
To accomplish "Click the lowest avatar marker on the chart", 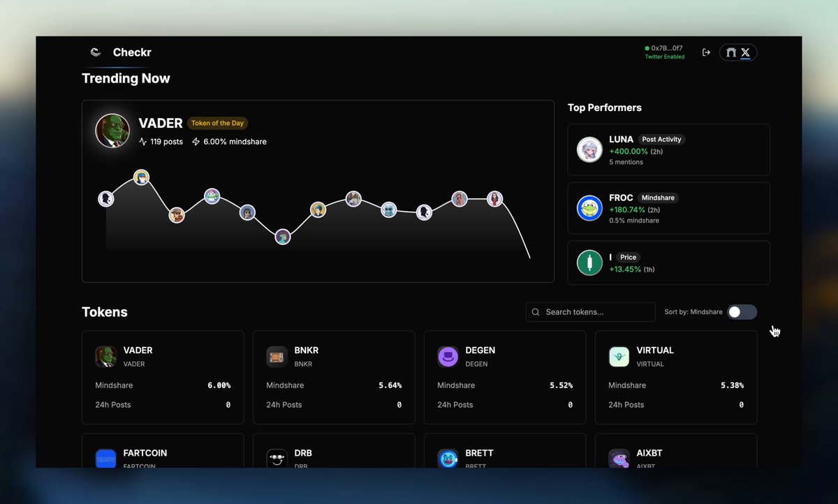I will click(x=283, y=237).
